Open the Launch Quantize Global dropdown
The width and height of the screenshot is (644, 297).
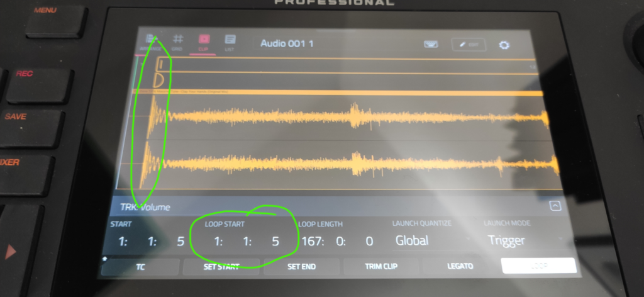click(433, 240)
